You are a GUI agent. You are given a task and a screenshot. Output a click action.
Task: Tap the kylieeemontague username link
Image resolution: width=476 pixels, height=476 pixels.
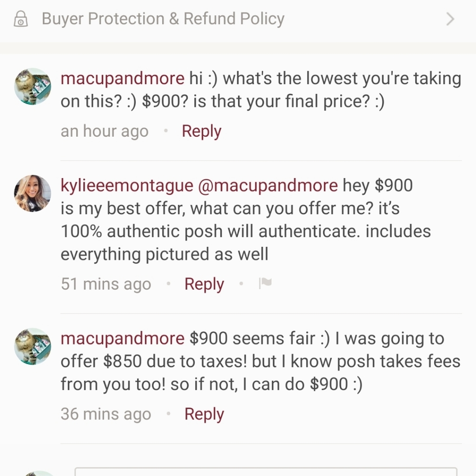coord(127,186)
